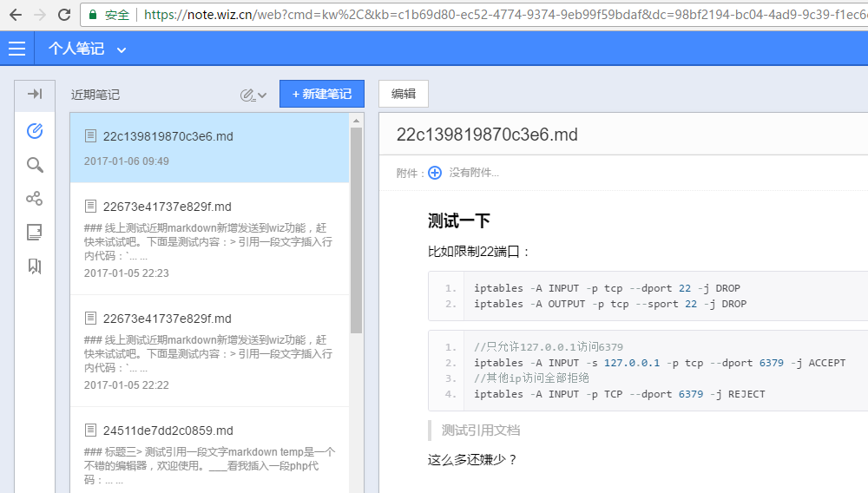
Task: Add attachment with the plus circle icon
Action: 435,173
